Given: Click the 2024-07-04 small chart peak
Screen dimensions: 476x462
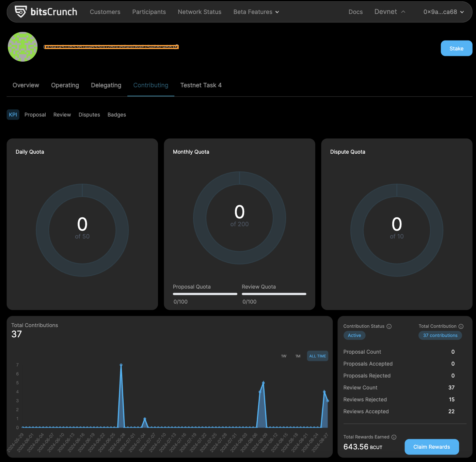Looking at the screenshot, I should (145, 419).
